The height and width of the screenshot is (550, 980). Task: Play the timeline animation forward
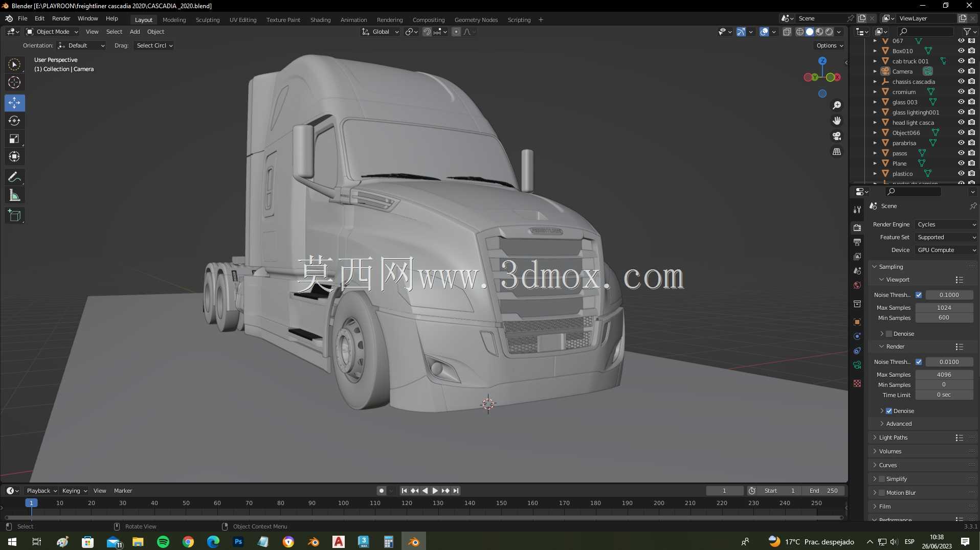coord(435,491)
